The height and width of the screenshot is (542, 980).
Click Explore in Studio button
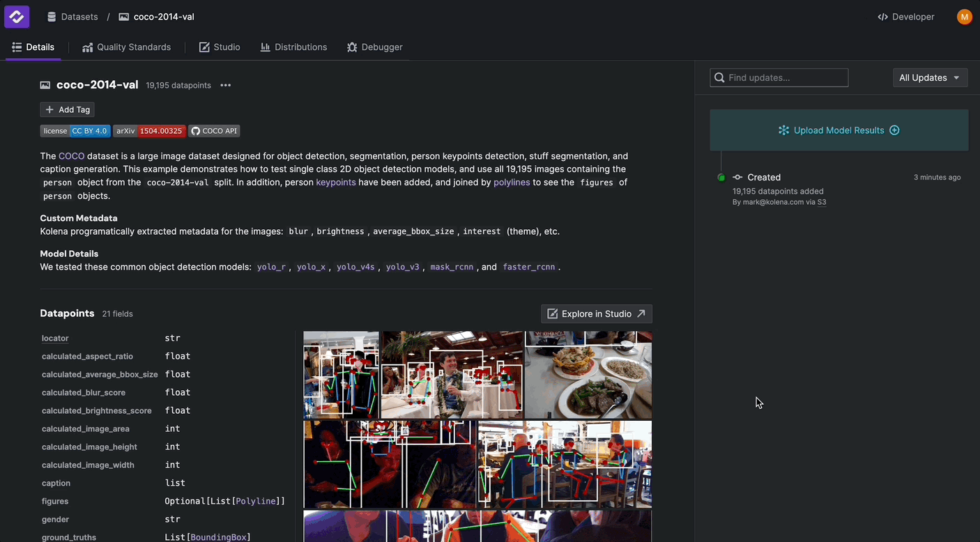596,314
